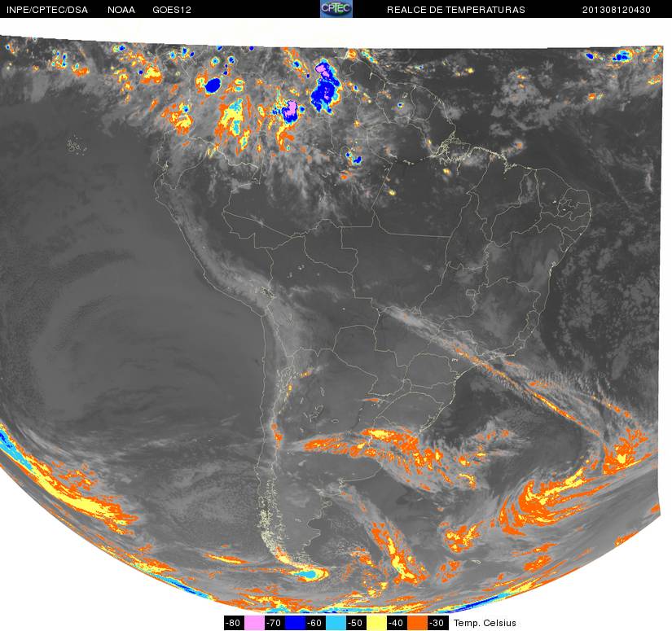Click the yellow legend color swatch
This screenshot has width=672, height=631.
pyautogui.click(x=376, y=623)
